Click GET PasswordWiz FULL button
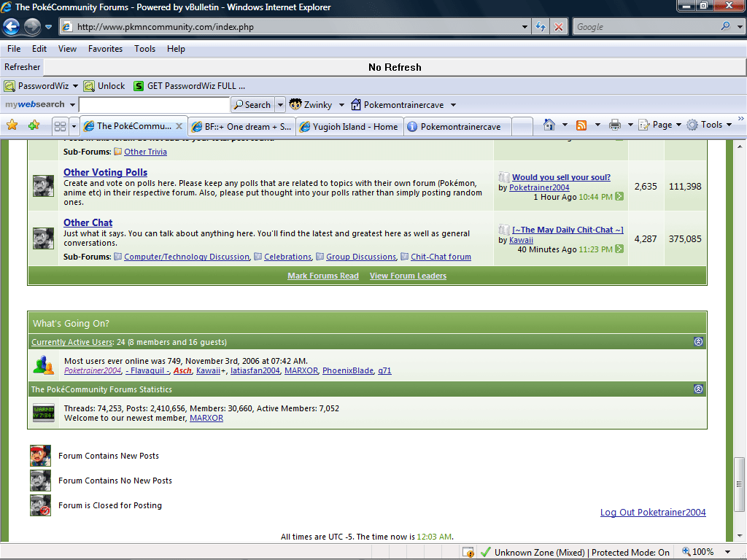 click(190, 86)
